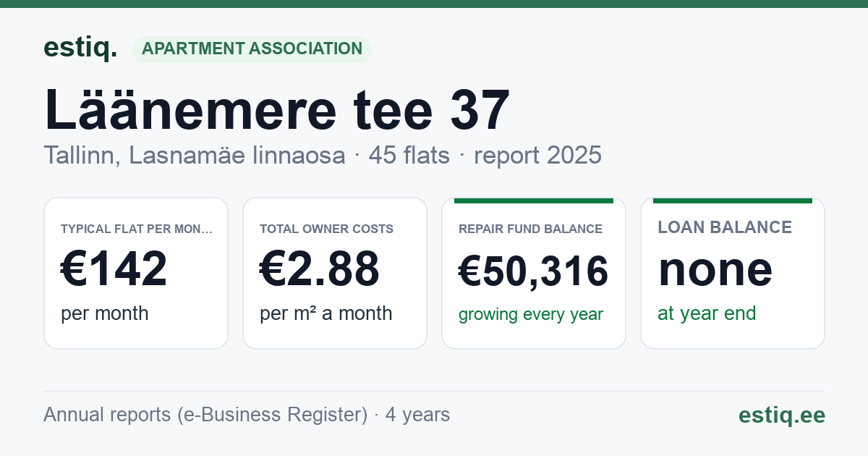This screenshot has width=868, height=456.
Task: Select the APARTMENT ASSOCIATION badge
Action: (x=252, y=49)
